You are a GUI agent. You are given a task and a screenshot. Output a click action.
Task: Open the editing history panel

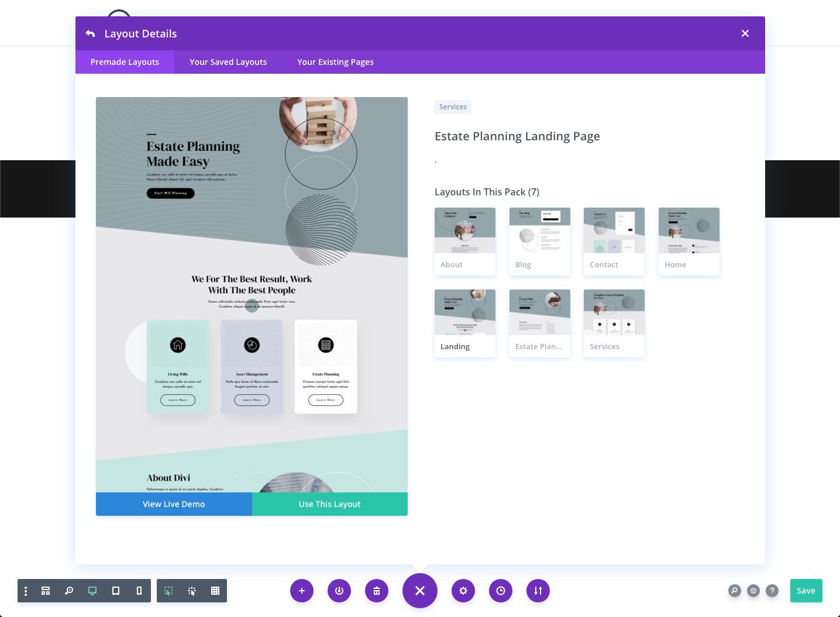coord(501,591)
